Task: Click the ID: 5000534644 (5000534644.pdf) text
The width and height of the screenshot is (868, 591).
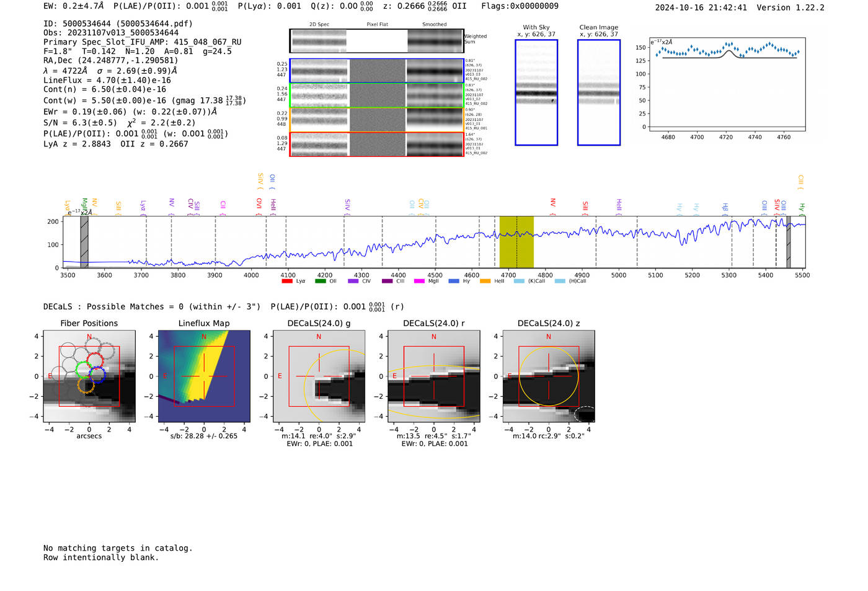Action: click(x=118, y=24)
